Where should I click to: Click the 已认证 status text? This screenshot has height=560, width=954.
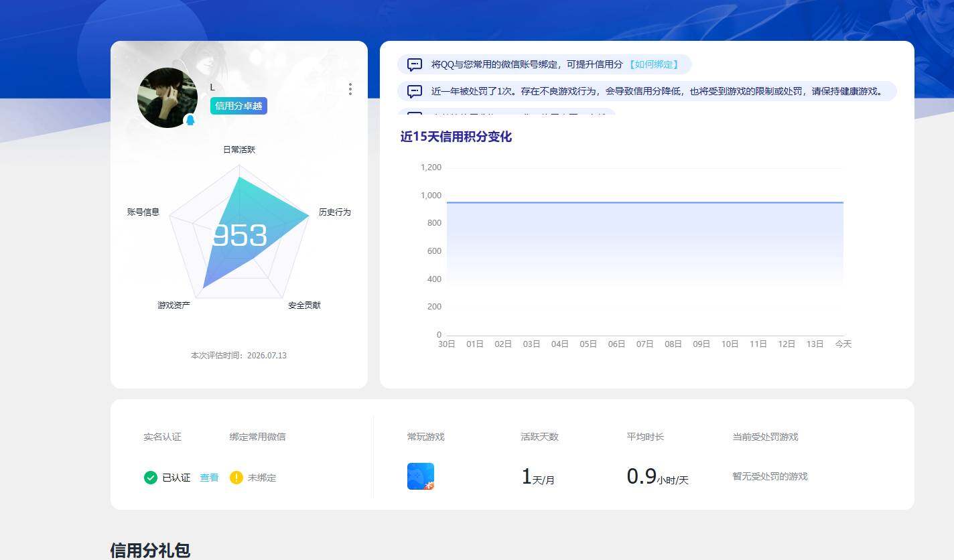tap(176, 478)
